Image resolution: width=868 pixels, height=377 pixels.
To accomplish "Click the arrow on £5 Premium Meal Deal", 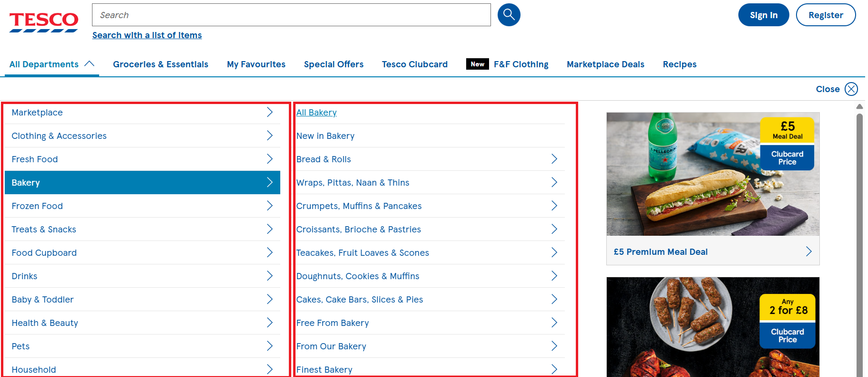I will pos(808,251).
